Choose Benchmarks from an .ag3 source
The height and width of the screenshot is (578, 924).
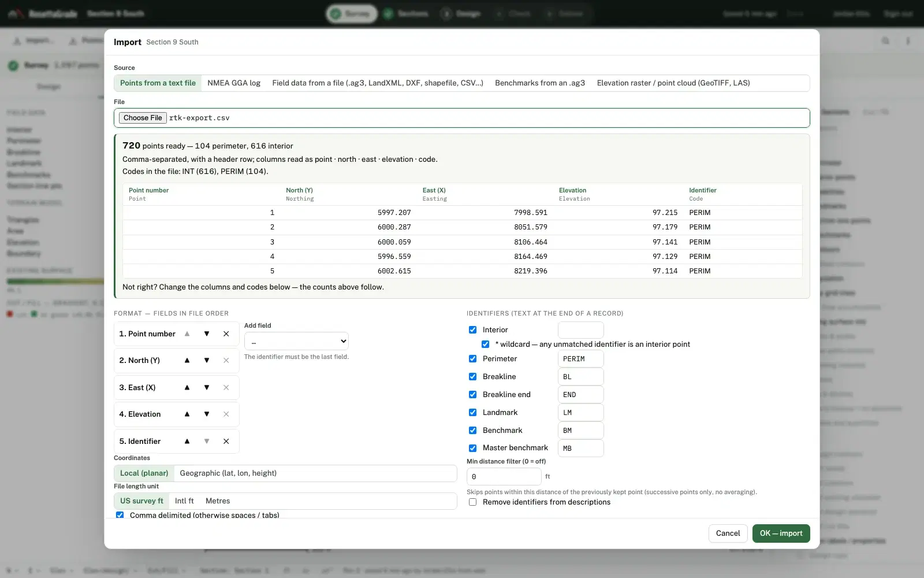point(540,83)
